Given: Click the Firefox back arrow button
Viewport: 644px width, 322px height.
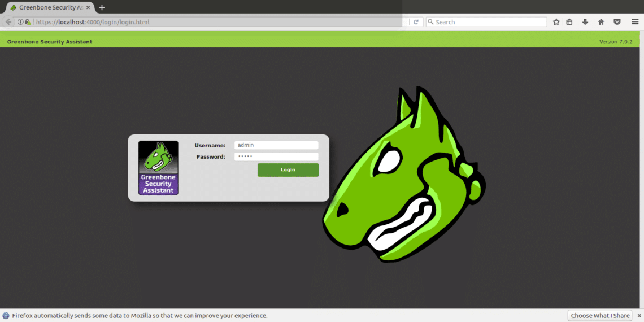Looking at the screenshot, I should click(8, 22).
